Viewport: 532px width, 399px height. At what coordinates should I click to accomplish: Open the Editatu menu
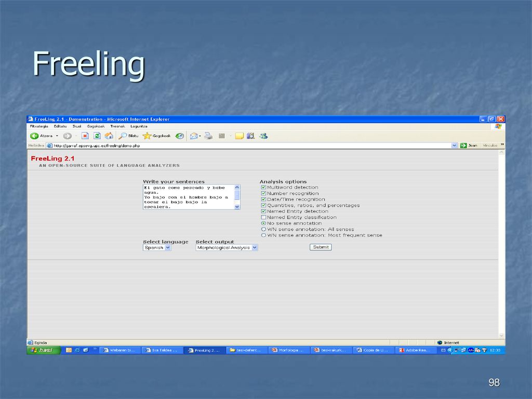(60, 126)
